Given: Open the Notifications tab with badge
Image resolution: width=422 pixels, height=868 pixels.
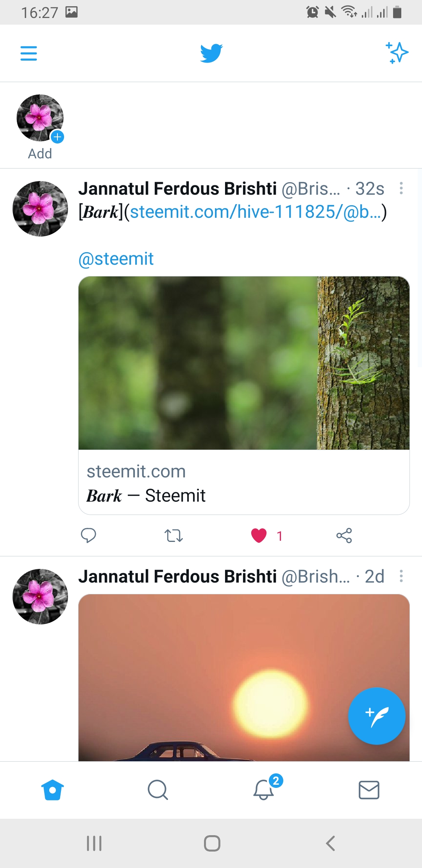Looking at the screenshot, I should 264,790.
